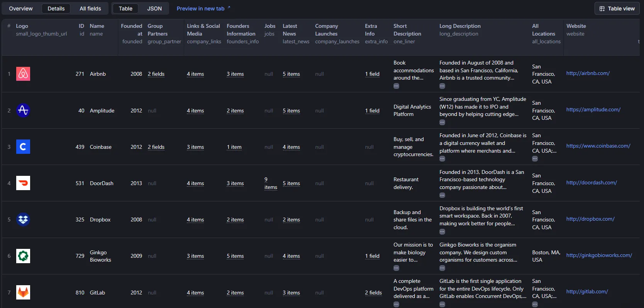The height and width of the screenshot is (308, 644).
Task: Open Coinbase Founders Information 1 item
Action: 234,147
